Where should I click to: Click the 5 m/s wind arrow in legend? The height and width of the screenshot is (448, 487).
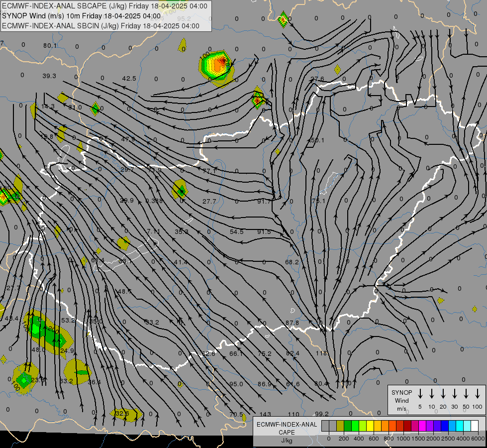420,393
